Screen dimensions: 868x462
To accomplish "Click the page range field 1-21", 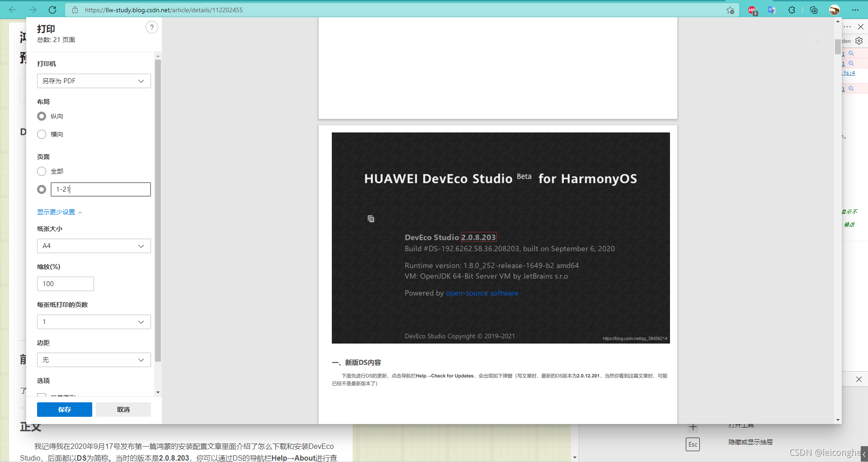I will tap(101, 189).
